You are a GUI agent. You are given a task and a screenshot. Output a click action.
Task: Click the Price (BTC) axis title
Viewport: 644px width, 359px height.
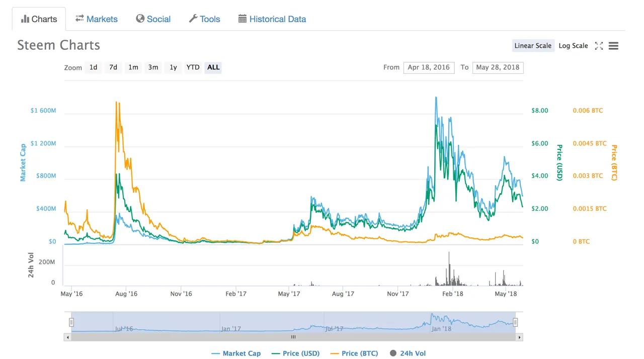pos(614,162)
